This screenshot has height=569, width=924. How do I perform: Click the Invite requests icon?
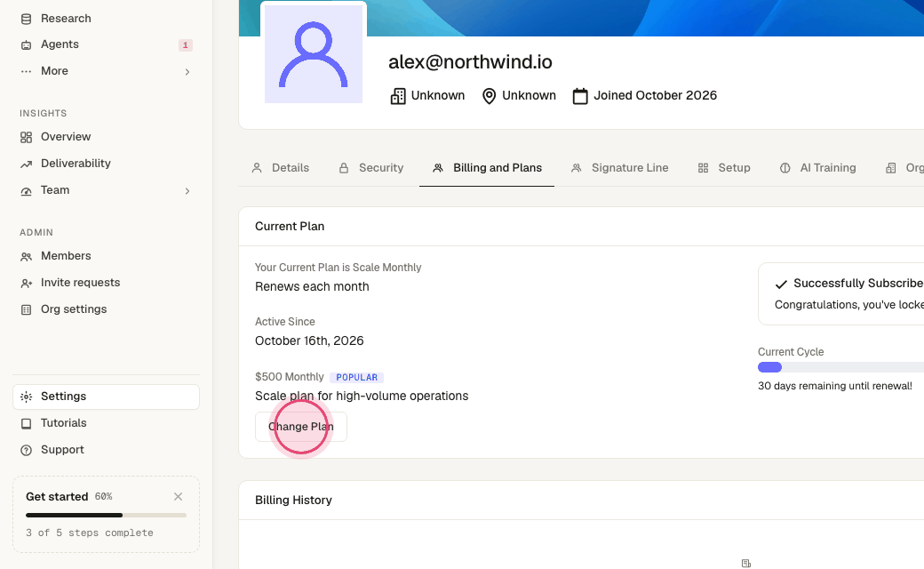(26, 283)
